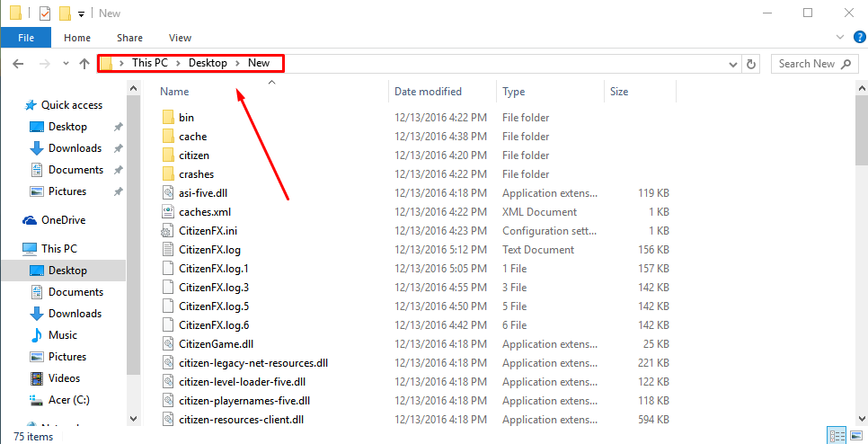The image size is (868, 444).
Task: Select citizen-legacy-net-resources.dll
Action: pyautogui.click(x=253, y=362)
